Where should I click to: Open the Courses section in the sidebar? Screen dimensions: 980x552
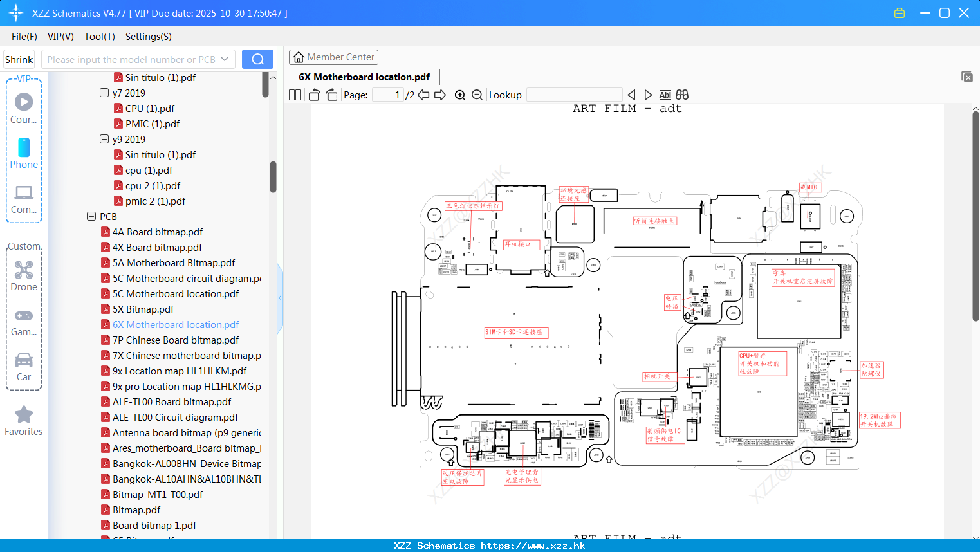pyautogui.click(x=24, y=109)
